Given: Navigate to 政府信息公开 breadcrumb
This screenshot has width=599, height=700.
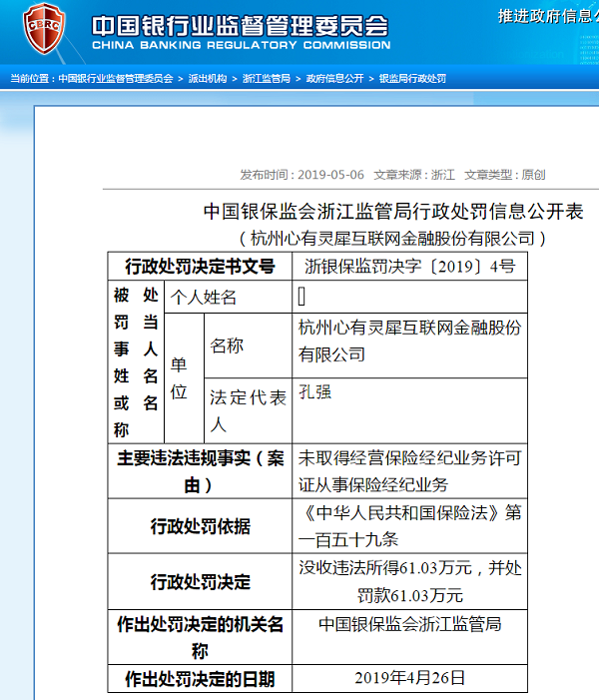Looking at the screenshot, I should tap(334, 78).
